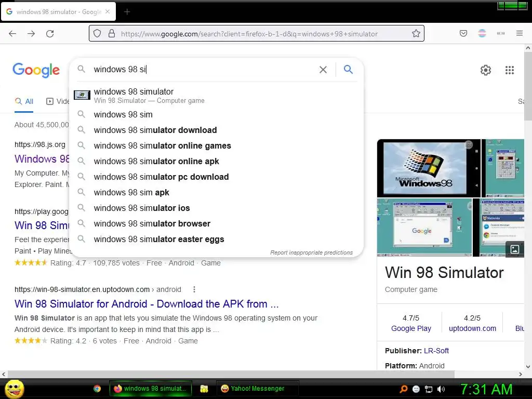This screenshot has height=399, width=532.
Task: Choose suggestion windows 98 simulator online apk
Action: (x=217, y=162)
